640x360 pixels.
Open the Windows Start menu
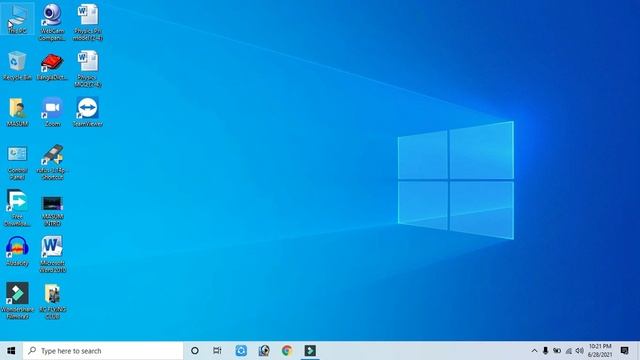11,351
